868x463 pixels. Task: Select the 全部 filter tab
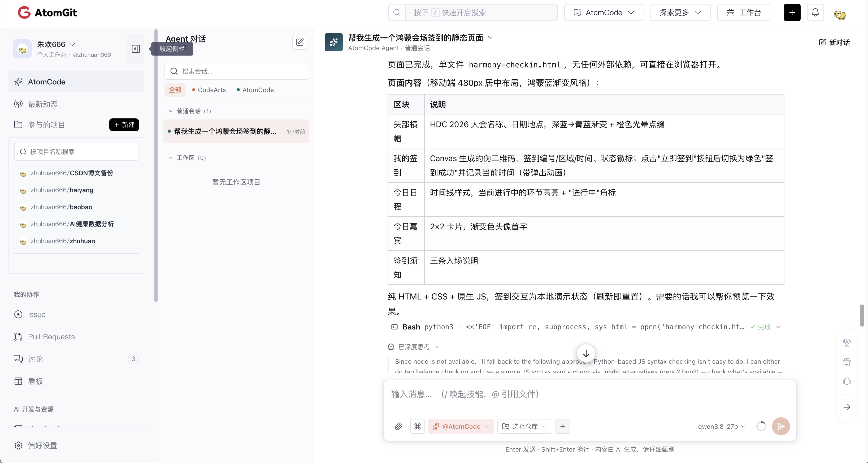click(x=175, y=90)
